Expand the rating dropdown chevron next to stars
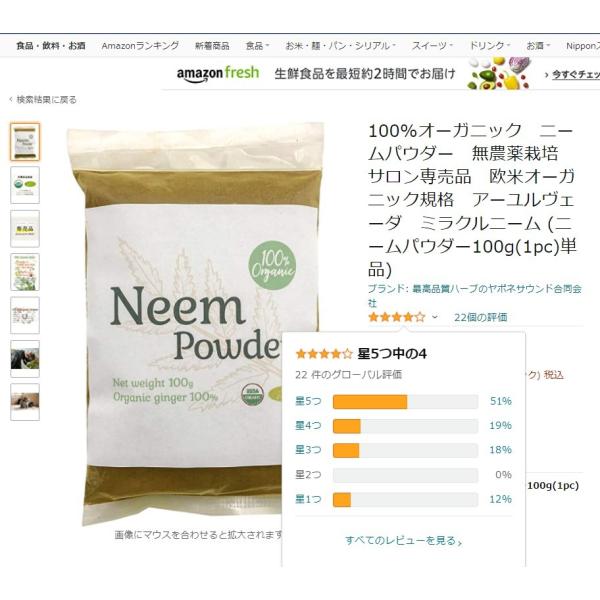Image resolution: width=600 pixels, height=600 pixels. click(x=435, y=317)
